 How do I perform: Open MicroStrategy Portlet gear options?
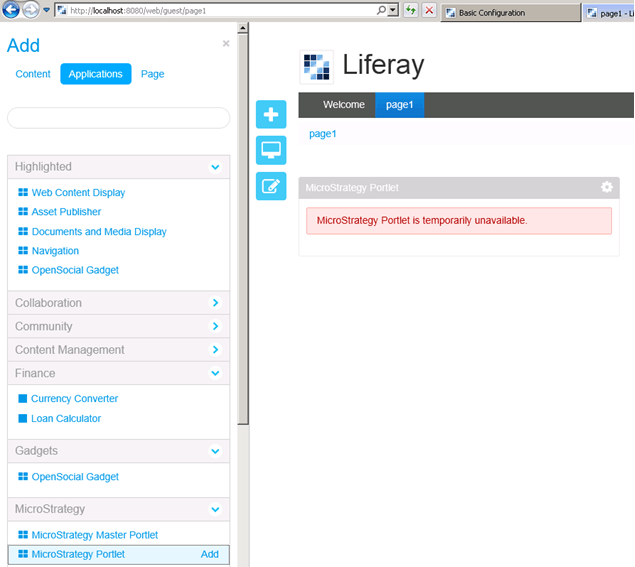[606, 187]
